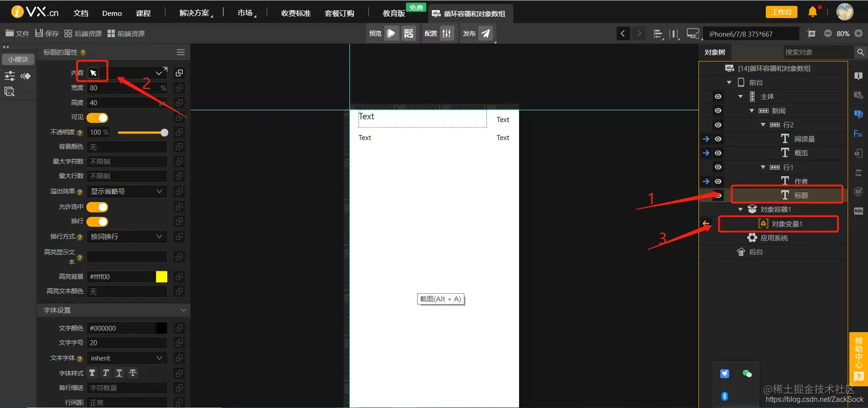Open the 文档 menu
This screenshot has height=408, width=868.
pos(81,13)
